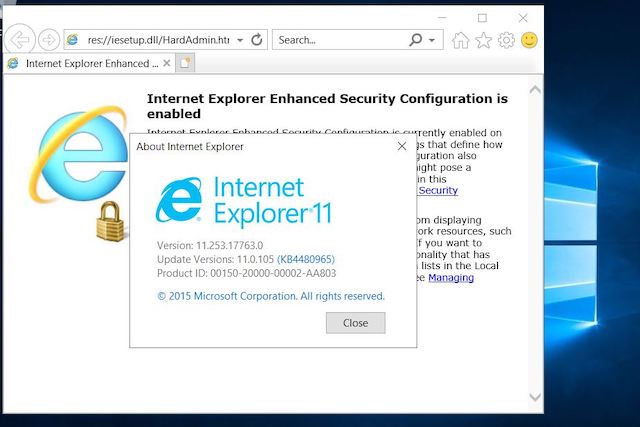Click the IE page icon in address bar
The image size is (640, 427).
[x=73, y=40]
